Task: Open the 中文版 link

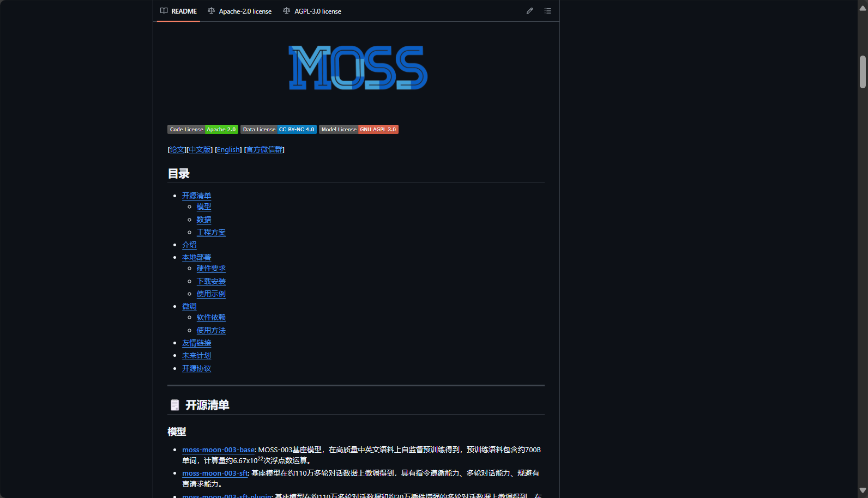Action: [x=200, y=150]
